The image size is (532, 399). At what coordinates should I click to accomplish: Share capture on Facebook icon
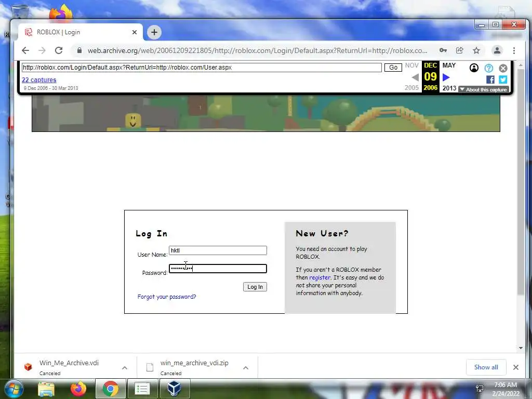[x=490, y=79]
